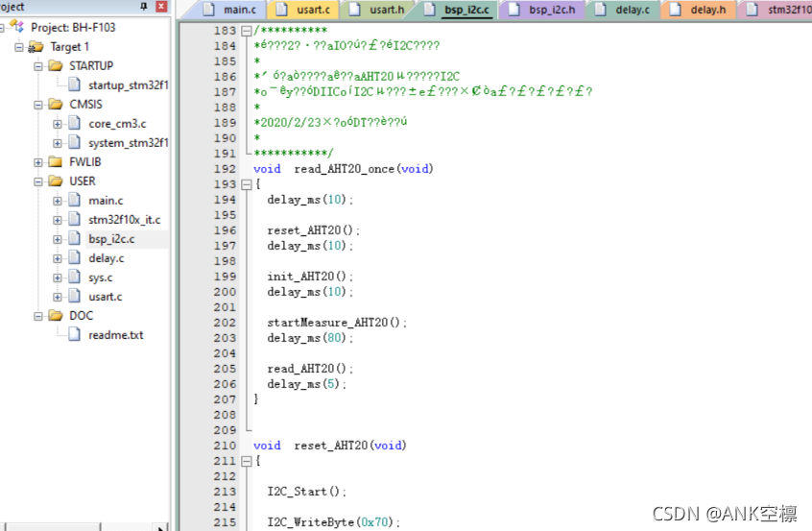Click the init_AHT20() call line
The image size is (812, 531).
coord(310,277)
